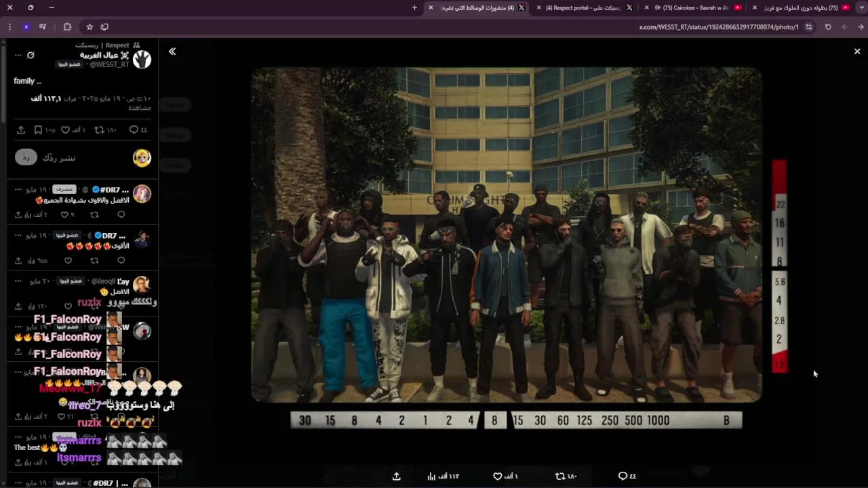Image resolution: width=868 pixels, height=488 pixels.
Task: Reply to the الافضل والاقوى comment
Action: point(121,215)
